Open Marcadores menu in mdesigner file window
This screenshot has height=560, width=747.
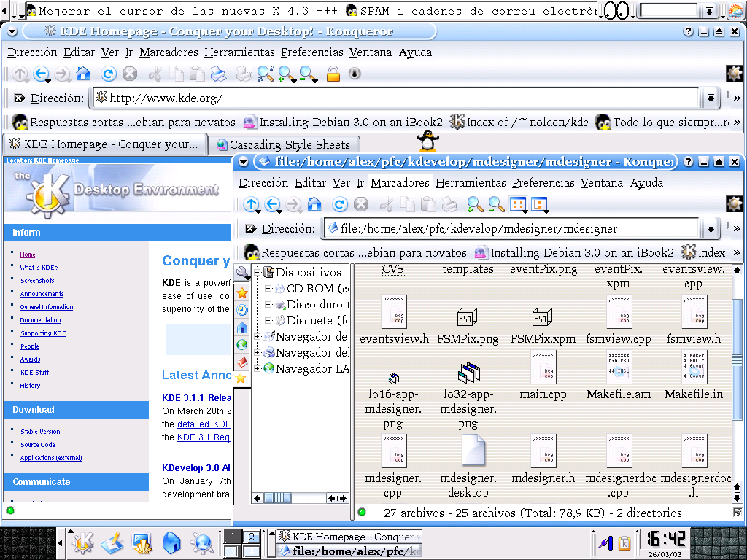coord(400,183)
